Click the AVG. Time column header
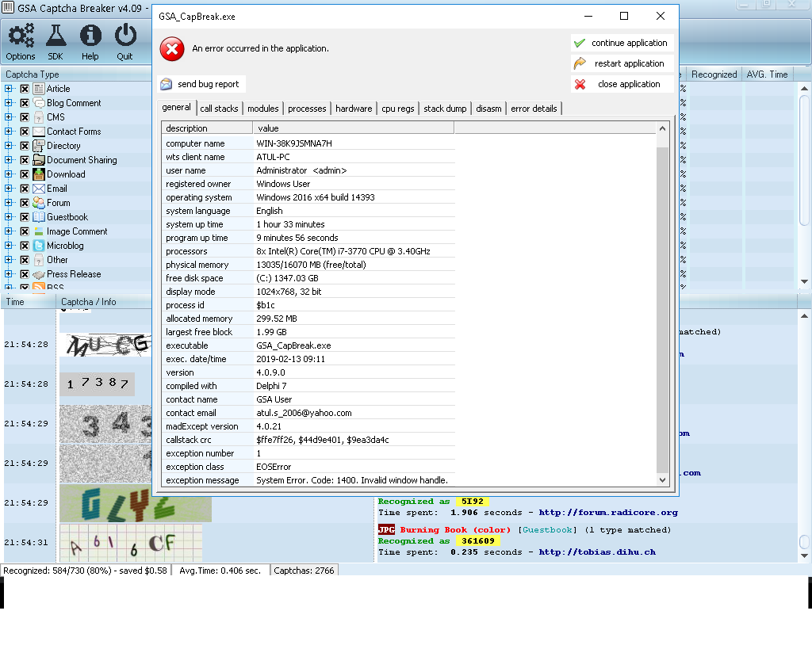 [767, 74]
